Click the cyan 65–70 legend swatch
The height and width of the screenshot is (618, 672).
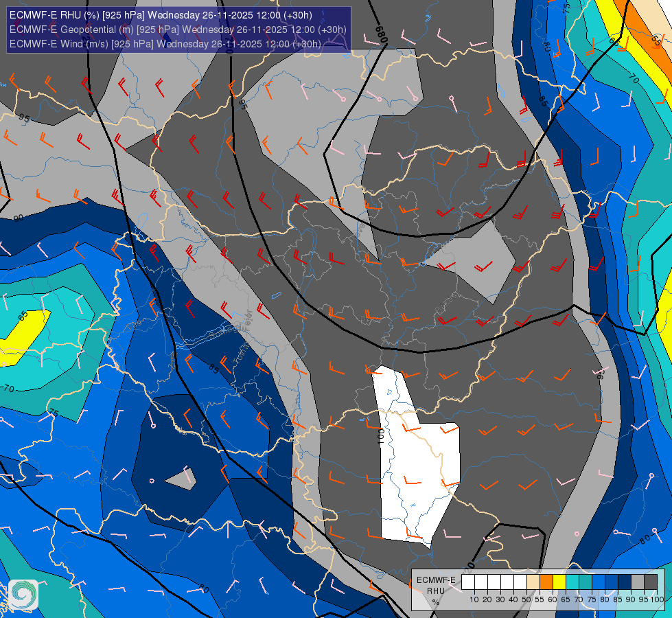tap(572, 582)
